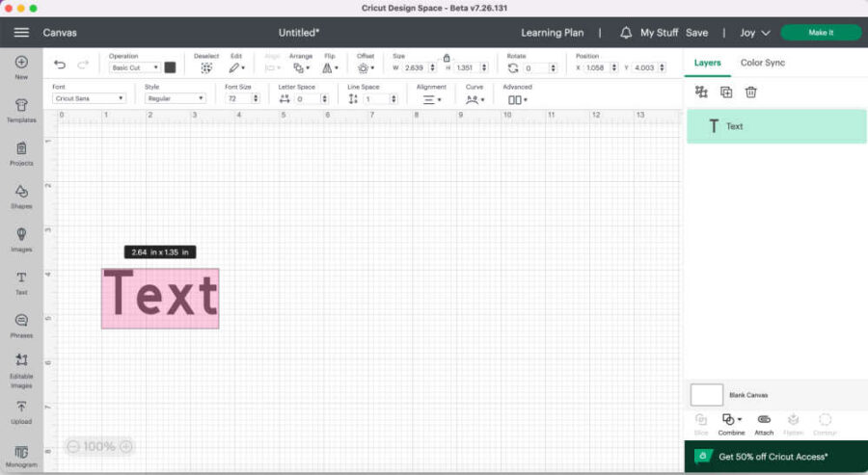The image size is (868, 475).
Task: Expand the Operation Basic Cut dropdown
Action: coord(134,67)
